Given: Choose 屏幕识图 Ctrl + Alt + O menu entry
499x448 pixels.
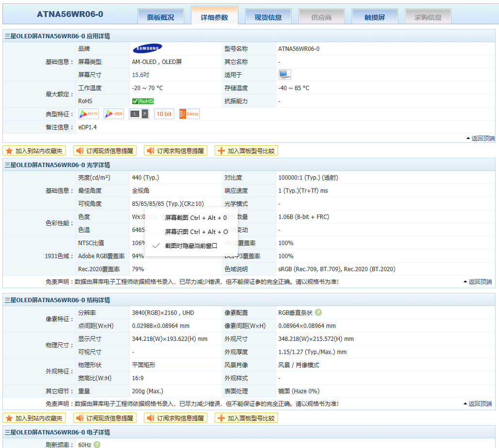Looking at the screenshot, I should click(x=191, y=232).
